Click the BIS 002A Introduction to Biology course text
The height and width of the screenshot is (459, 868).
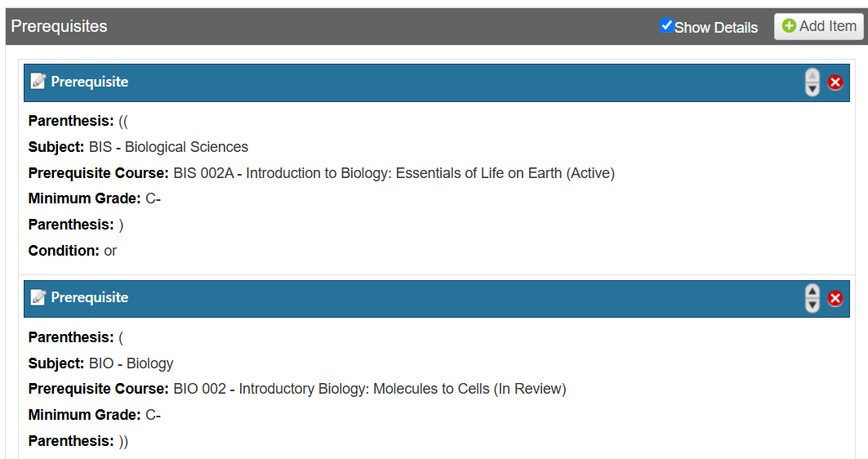point(394,173)
